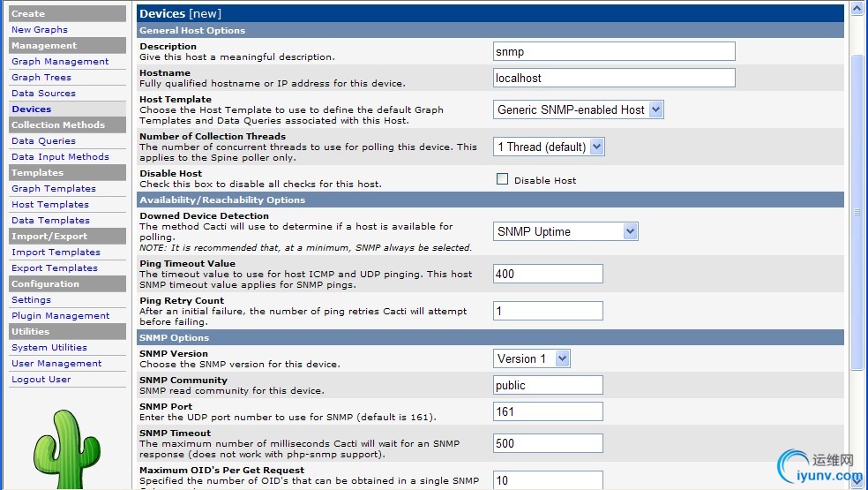Open Downed Device Detection dropdown
868x490 pixels.
[565, 231]
